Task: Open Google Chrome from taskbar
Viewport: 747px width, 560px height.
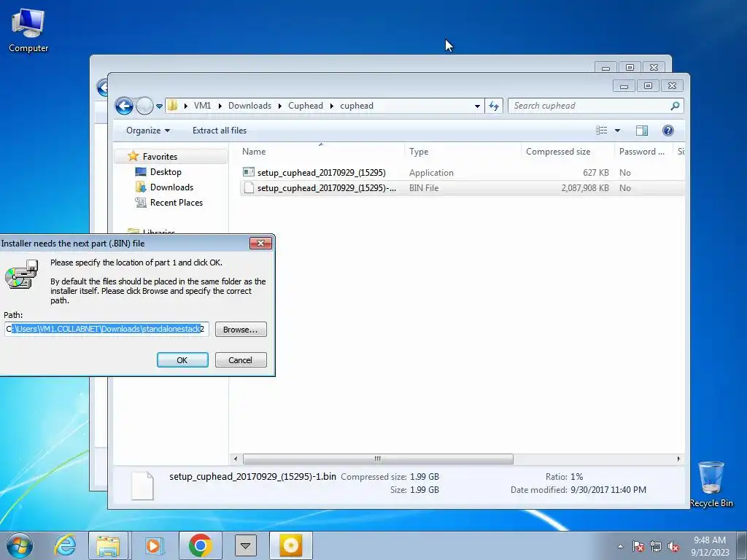Action: [200, 545]
